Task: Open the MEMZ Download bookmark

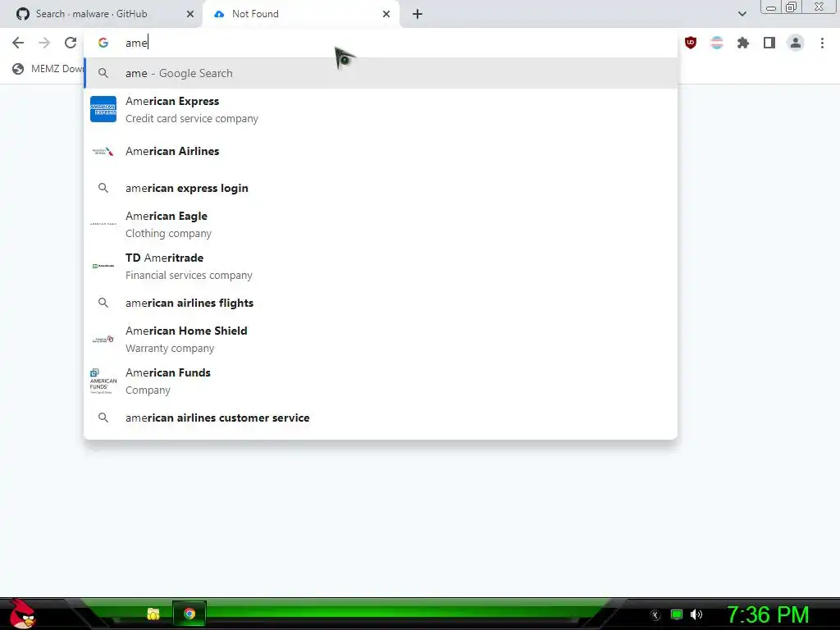Action: click(x=48, y=69)
